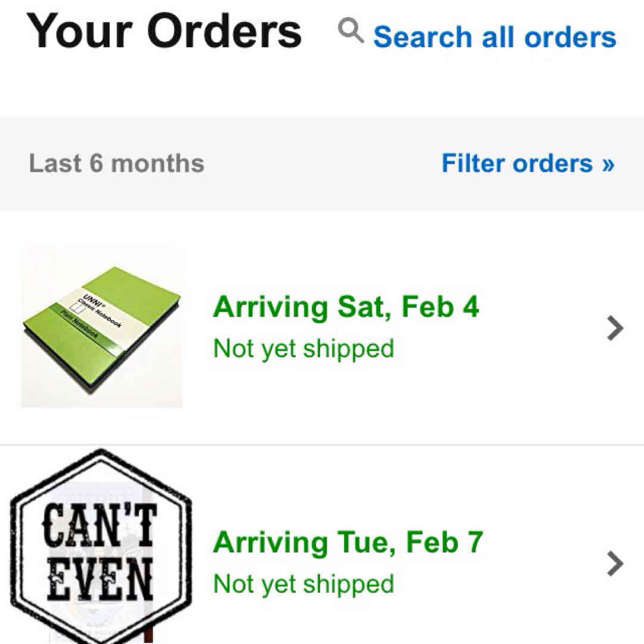Click the Arriving Tue, Feb 7 order status
Image resolution: width=644 pixels, height=644 pixels.
348,543
